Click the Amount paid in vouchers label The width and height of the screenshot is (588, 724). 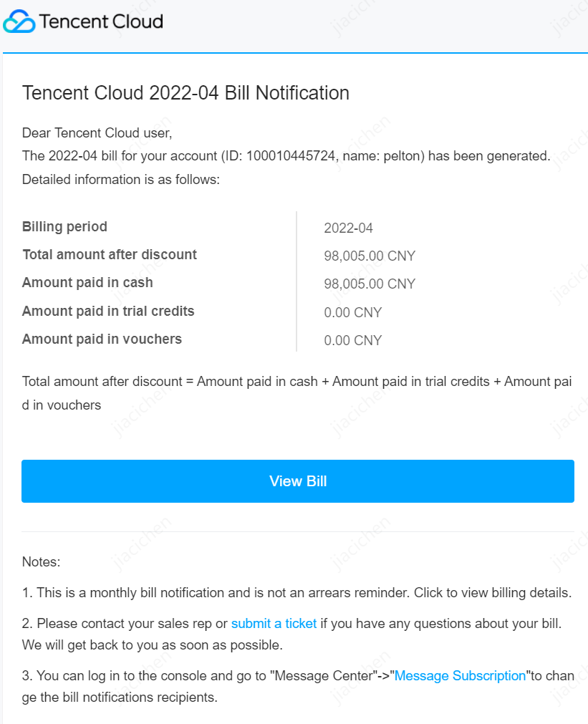[x=102, y=339]
